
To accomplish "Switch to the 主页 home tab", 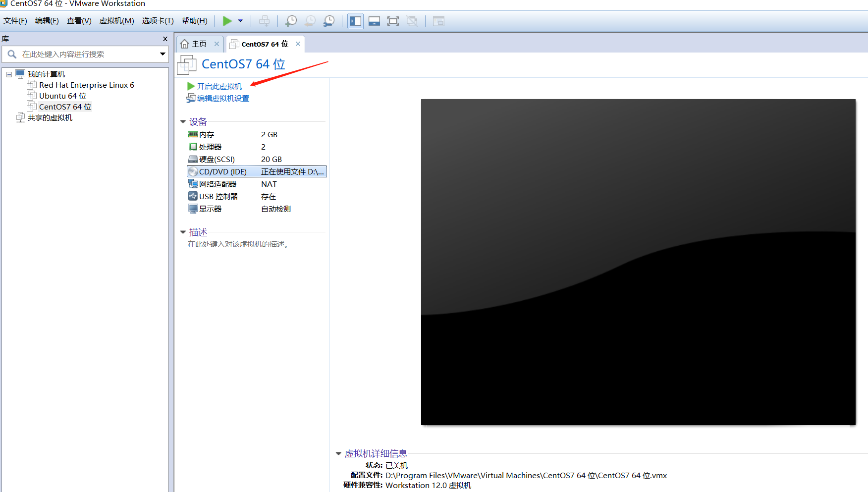I will pyautogui.click(x=199, y=44).
